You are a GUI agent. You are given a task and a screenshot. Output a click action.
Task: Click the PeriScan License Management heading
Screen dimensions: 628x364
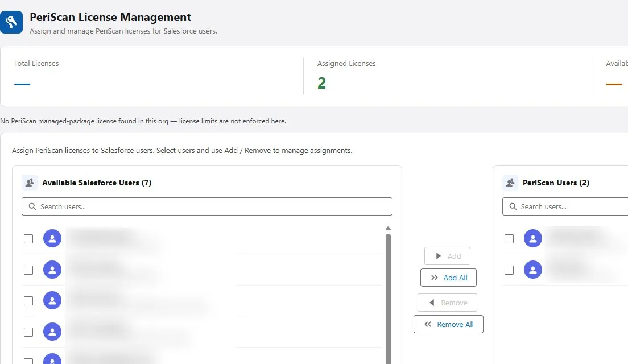[110, 17]
